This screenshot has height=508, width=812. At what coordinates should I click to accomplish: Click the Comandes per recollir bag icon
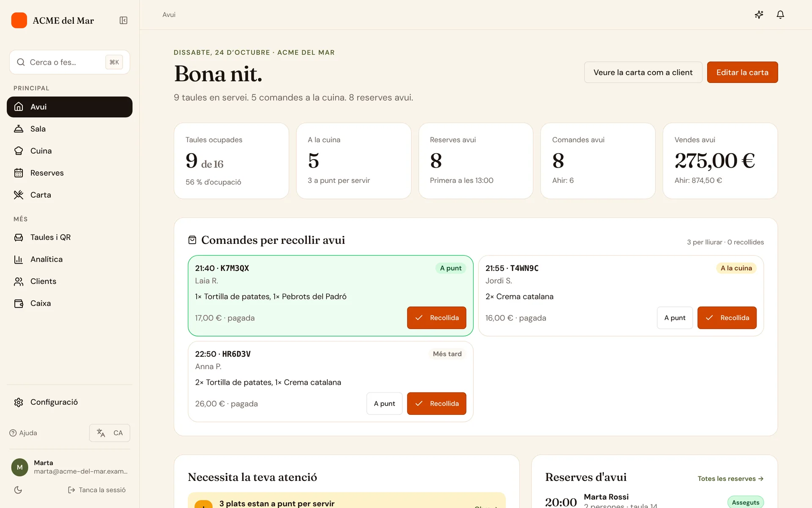pyautogui.click(x=192, y=240)
